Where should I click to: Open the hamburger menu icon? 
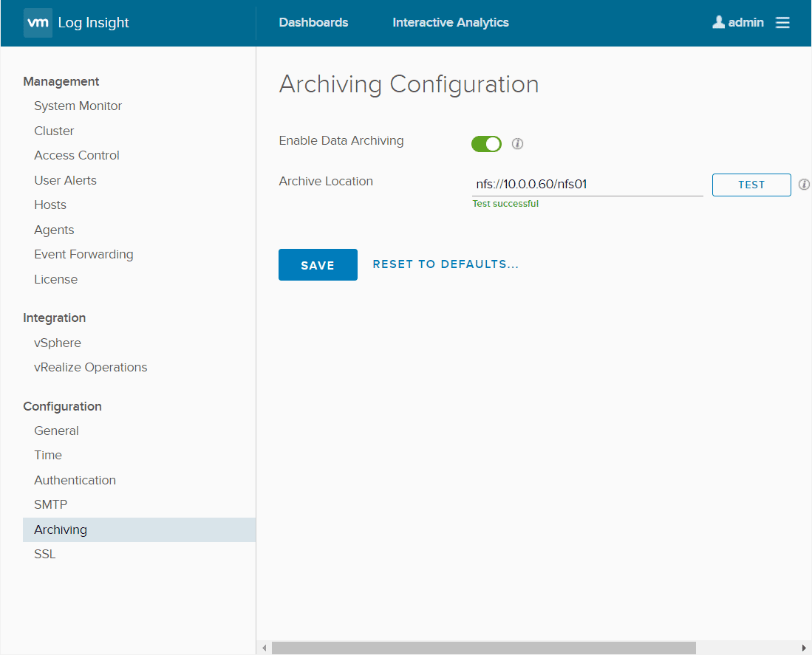(x=782, y=22)
